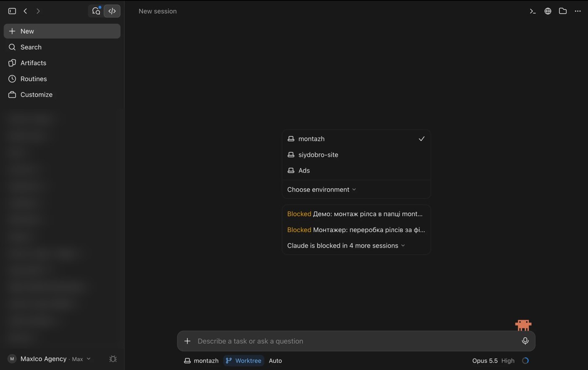The height and width of the screenshot is (370, 588).
Task: Toggle the sidebar panel icon
Action: point(12,11)
